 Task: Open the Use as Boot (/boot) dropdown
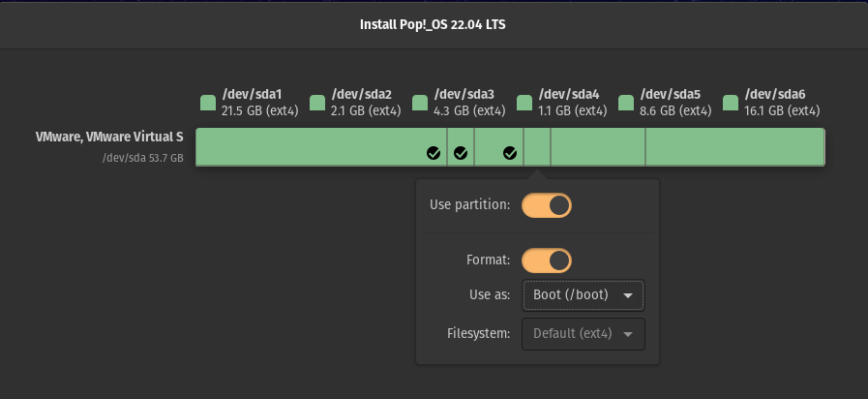pos(584,295)
